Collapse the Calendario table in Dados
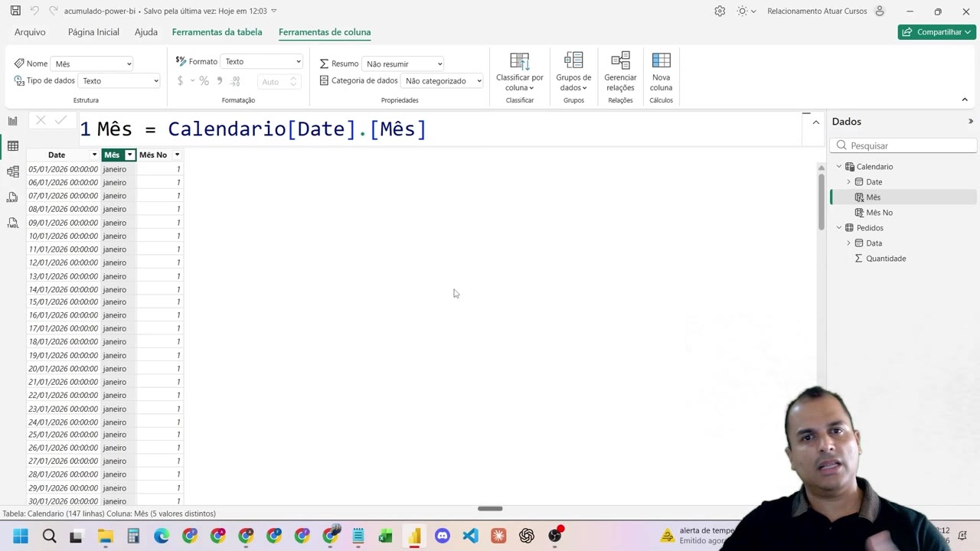The height and width of the screenshot is (551, 980). tap(839, 166)
